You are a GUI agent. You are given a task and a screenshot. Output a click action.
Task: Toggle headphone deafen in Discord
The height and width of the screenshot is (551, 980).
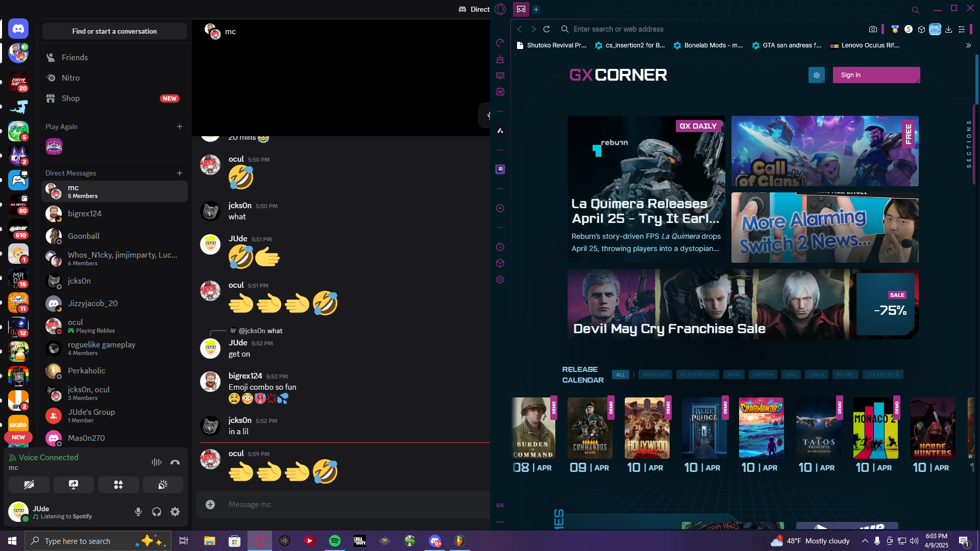click(157, 512)
